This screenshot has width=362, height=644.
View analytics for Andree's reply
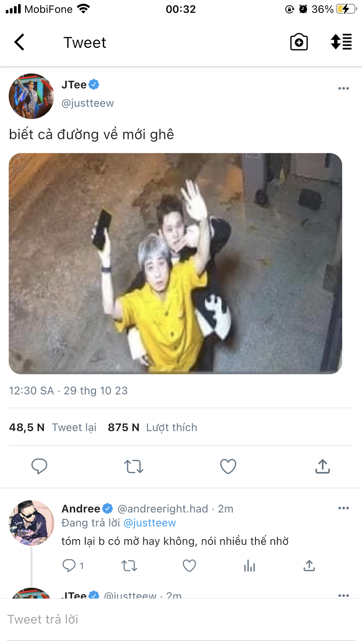249,566
